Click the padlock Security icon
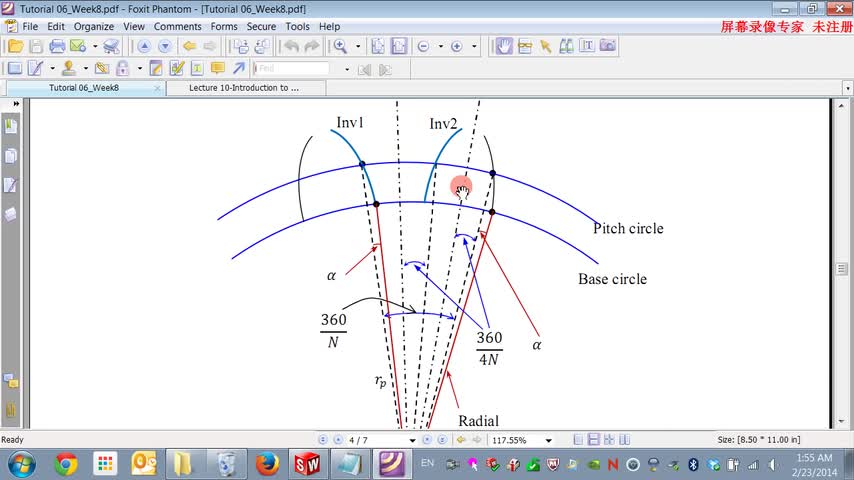The height and width of the screenshot is (480, 854). 123,69
